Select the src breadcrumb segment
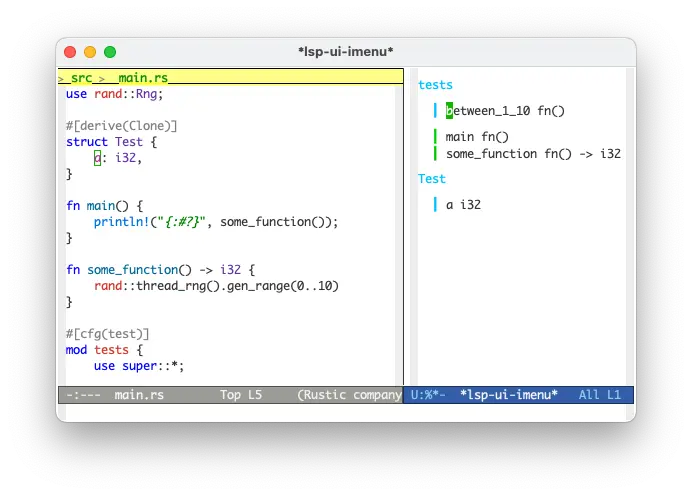Screen dimensions: 692x496 coord(81,78)
